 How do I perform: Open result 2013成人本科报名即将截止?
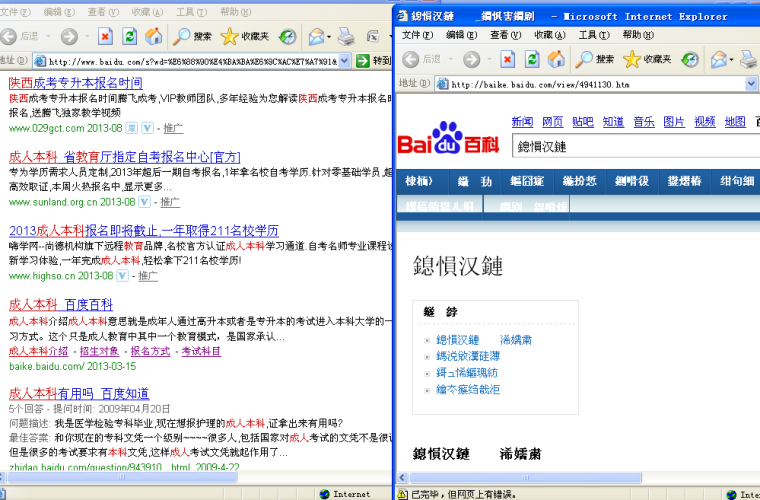point(144,231)
